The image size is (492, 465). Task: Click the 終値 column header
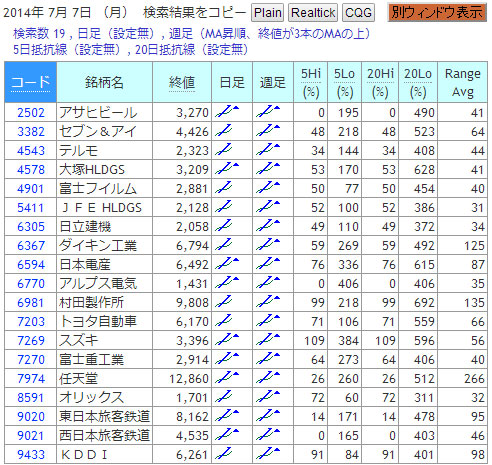click(x=182, y=82)
